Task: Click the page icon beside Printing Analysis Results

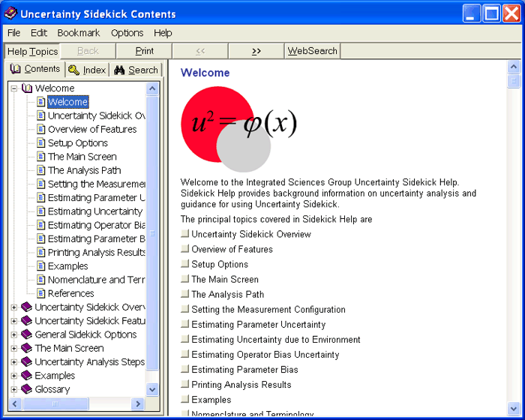Action: (x=40, y=252)
